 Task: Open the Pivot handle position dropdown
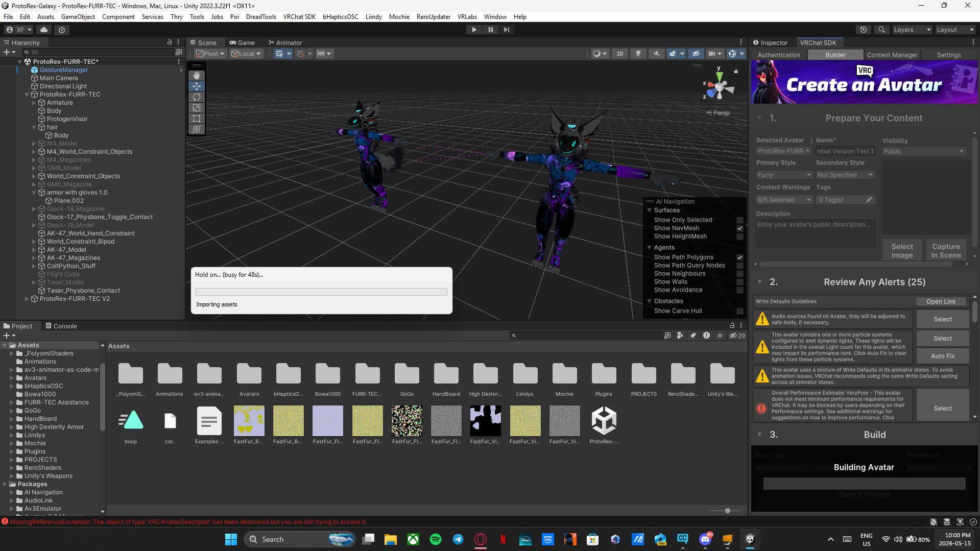tap(210, 54)
